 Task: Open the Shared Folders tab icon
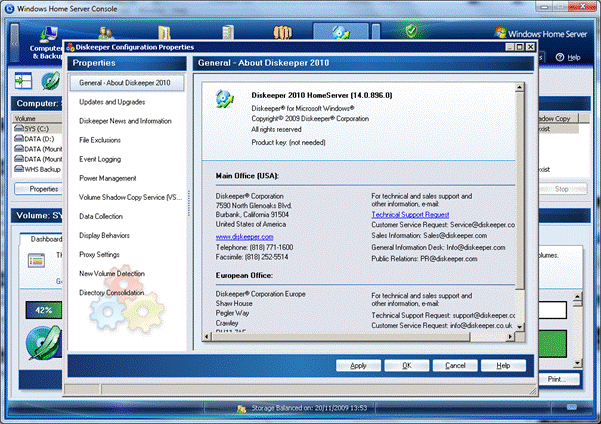[x=164, y=33]
